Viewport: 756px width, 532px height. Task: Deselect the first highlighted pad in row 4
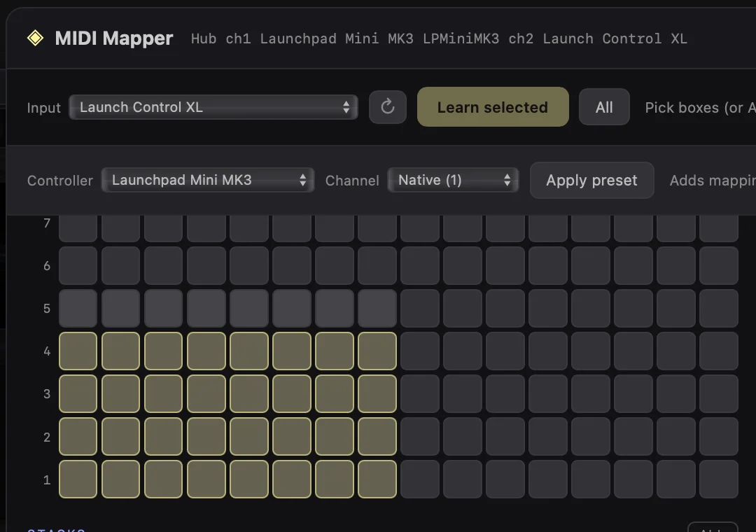(78, 351)
